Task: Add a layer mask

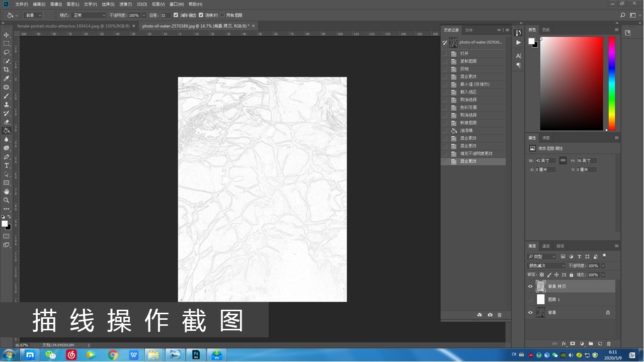Action: [x=573, y=344]
